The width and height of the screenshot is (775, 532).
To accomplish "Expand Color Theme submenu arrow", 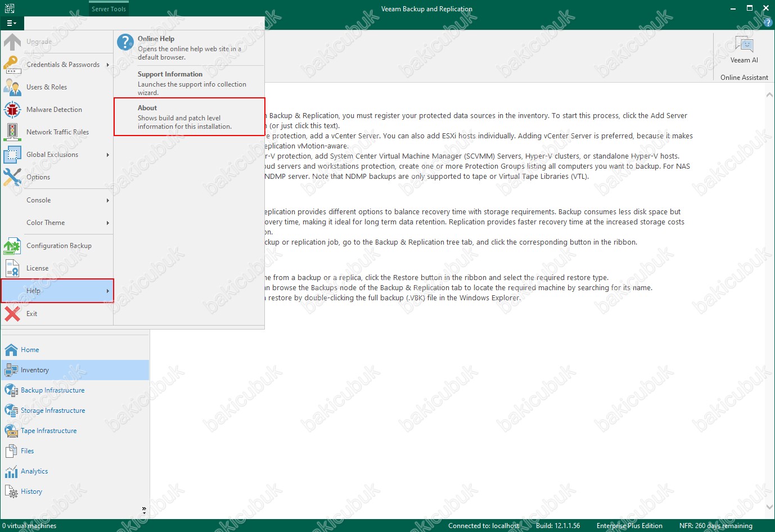I will (107, 223).
